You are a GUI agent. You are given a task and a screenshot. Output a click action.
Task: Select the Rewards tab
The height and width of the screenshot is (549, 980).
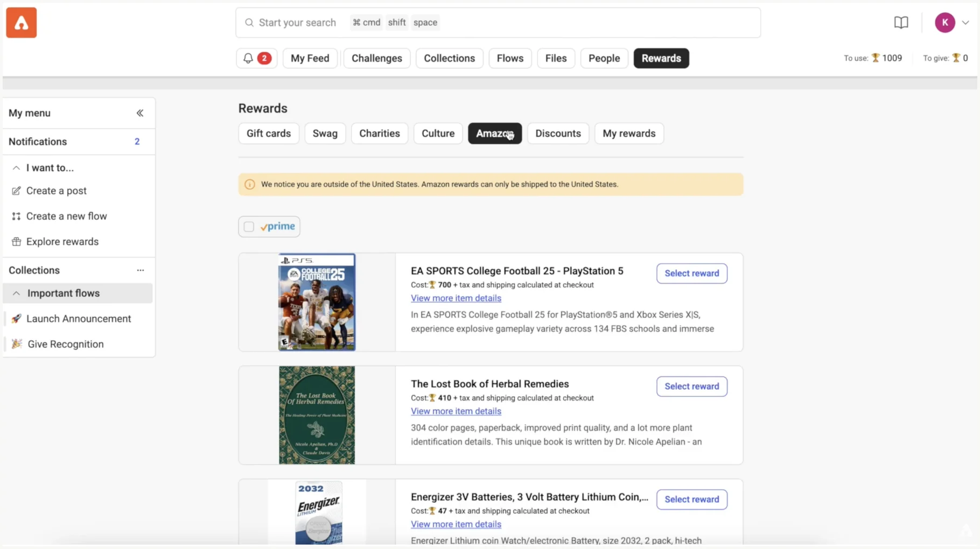tap(661, 58)
